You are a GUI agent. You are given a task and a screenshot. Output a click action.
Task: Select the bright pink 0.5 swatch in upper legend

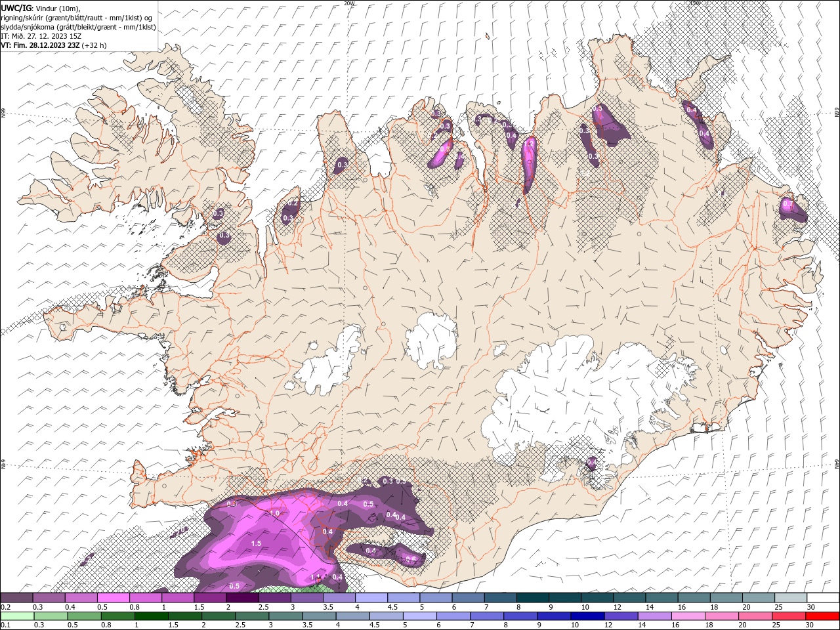tap(114, 598)
